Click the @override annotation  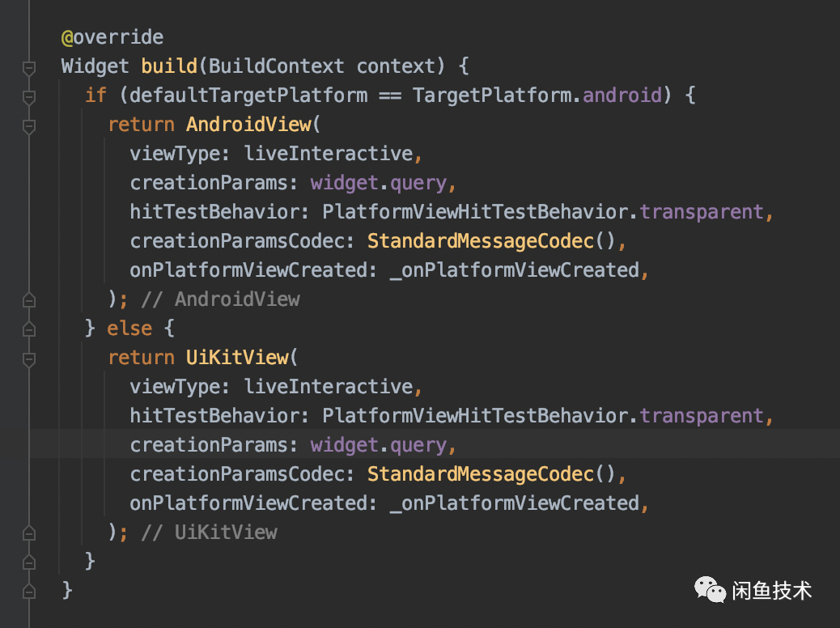click(x=112, y=37)
